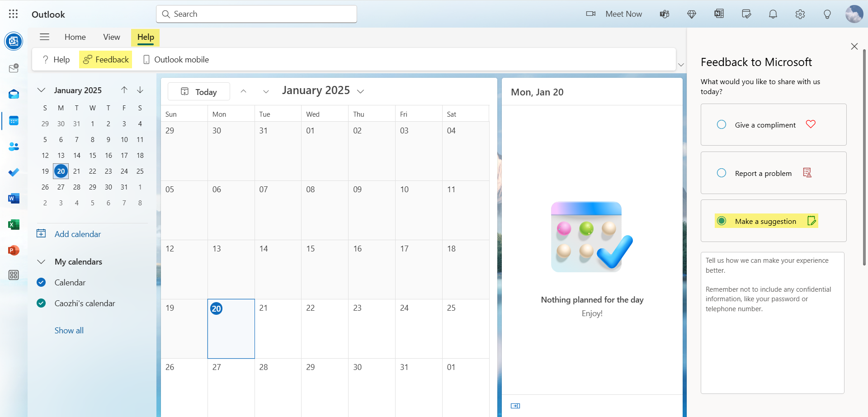This screenshot has width=868, height=417.
Task: Click the tips lightbulb icon
Action: [x=827, y=14]
